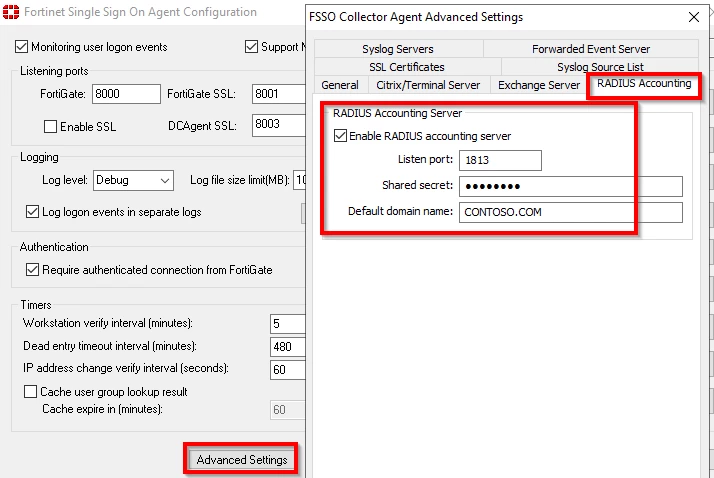The image size is (714, 478).
Task: Select the General tab
Action: tap(340, 85)
